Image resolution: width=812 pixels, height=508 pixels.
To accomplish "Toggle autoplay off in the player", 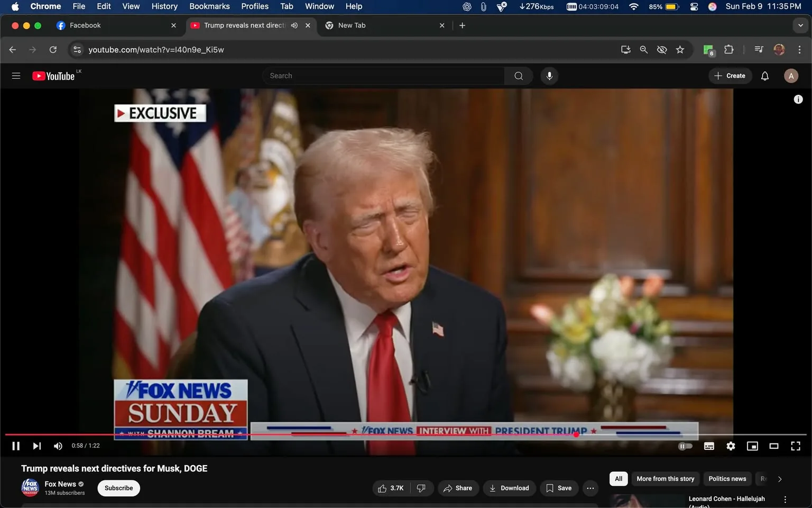I will 685,446.
